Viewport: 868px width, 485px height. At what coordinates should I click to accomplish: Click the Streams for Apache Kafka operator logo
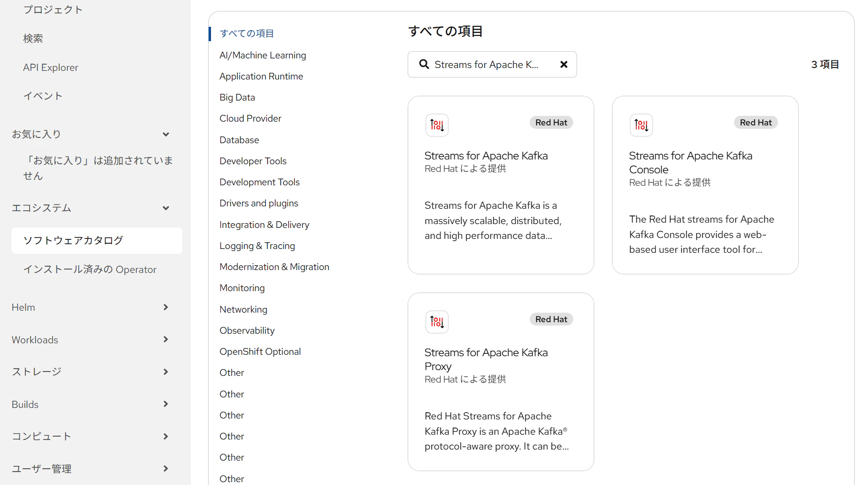tap(437, 125)
